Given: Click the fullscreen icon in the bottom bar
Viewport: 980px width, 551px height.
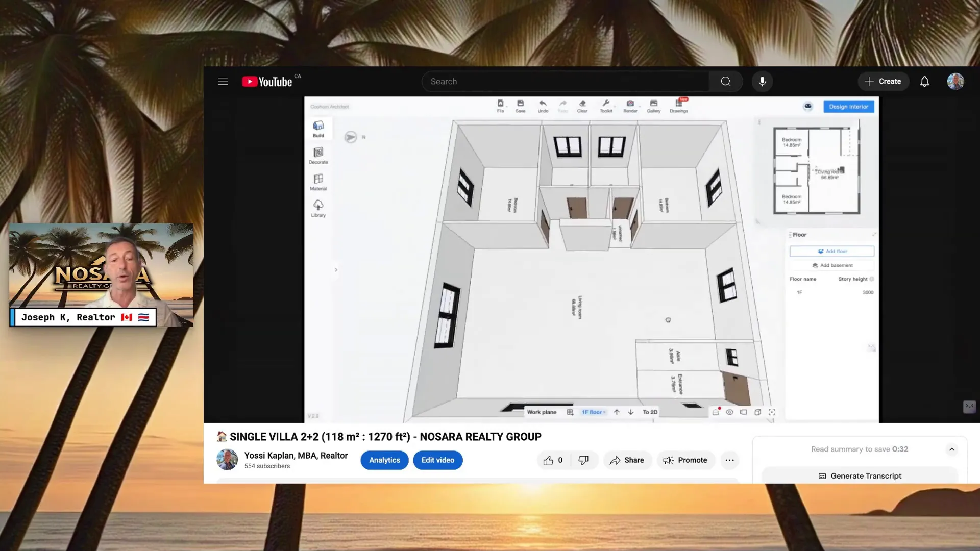Looking at the screenshot, I should [772, 412].
